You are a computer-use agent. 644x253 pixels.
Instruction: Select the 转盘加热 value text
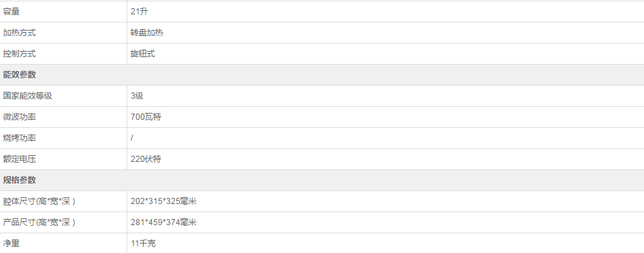[x=146, y=33]
